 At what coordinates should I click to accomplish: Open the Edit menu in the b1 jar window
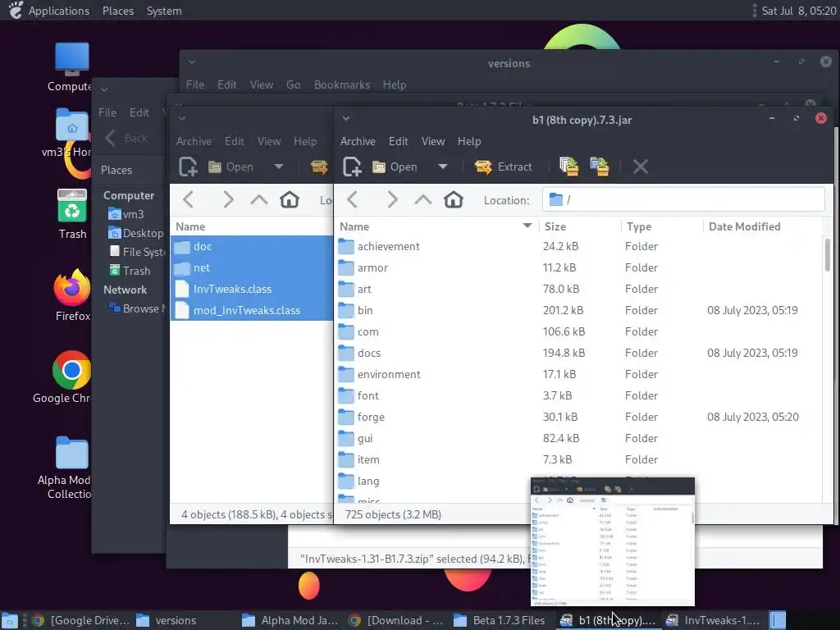point(398,141)
